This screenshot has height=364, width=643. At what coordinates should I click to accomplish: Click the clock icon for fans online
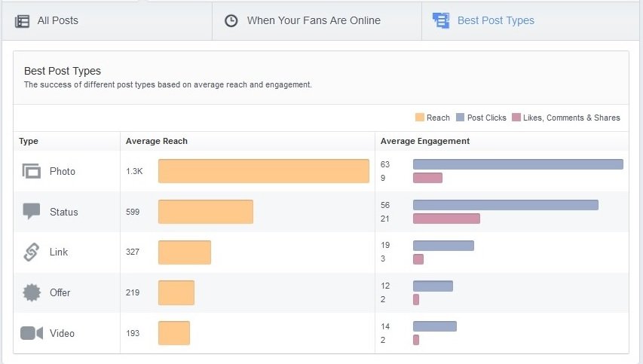click(231, 21)
